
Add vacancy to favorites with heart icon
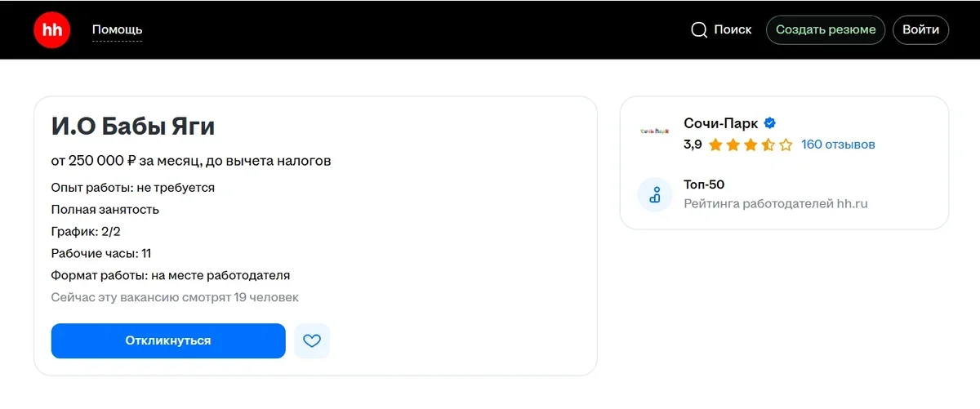(312, 341)
